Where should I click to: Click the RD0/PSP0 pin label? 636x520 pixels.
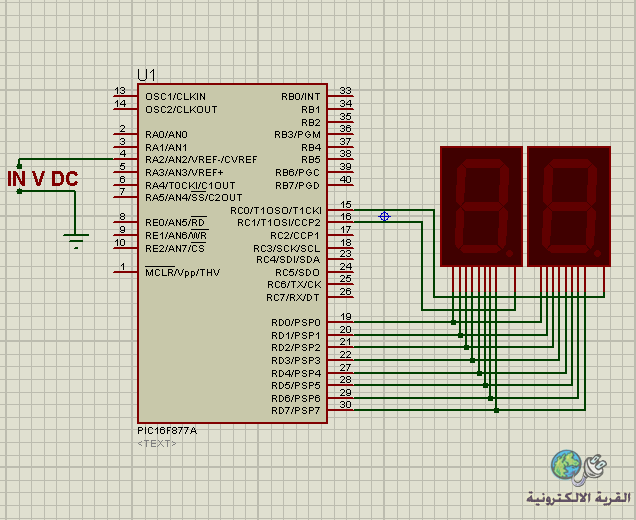pos(296,323)
